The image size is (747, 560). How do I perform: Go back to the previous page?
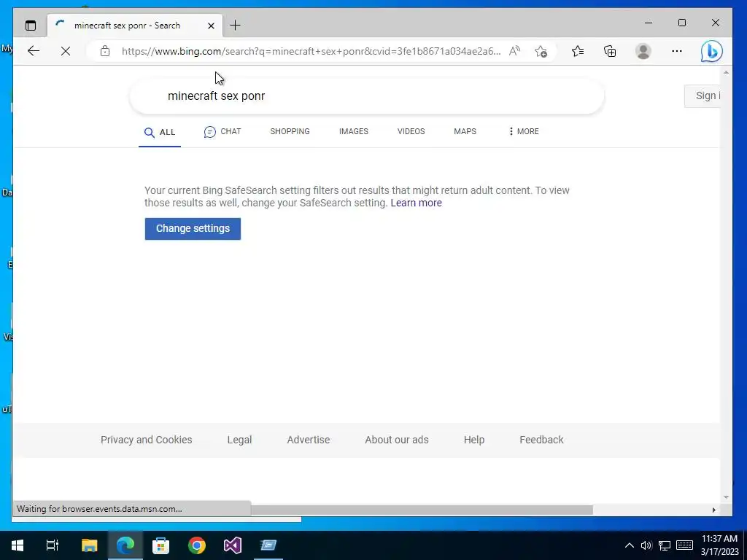coord(34,51)
